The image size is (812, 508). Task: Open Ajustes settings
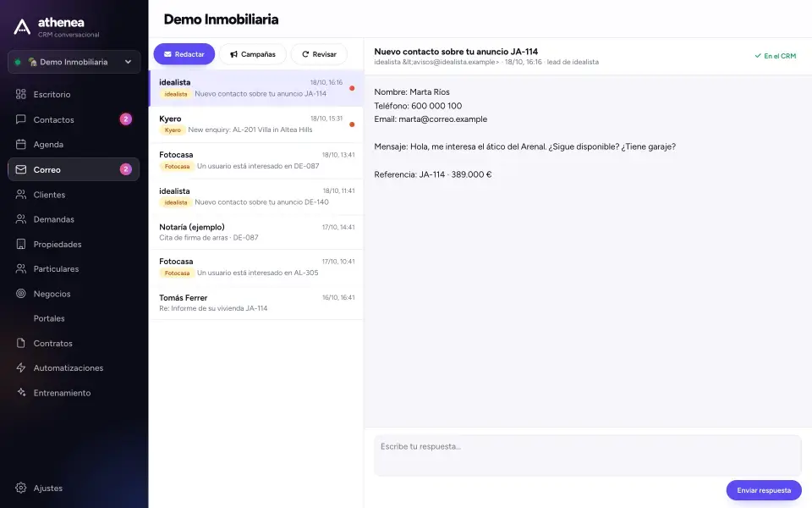pos(74,488)
